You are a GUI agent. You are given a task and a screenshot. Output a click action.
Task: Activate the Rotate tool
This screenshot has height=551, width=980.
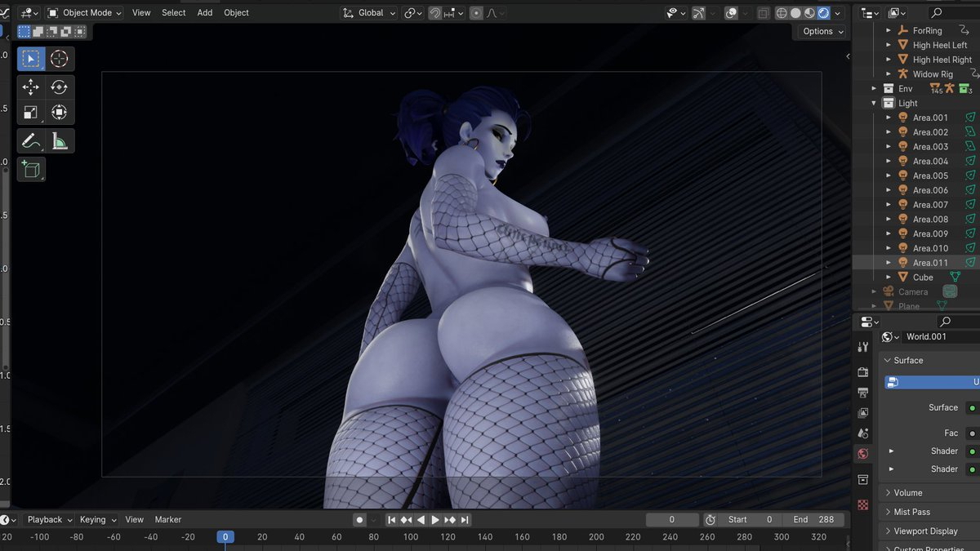coord(60,87)
